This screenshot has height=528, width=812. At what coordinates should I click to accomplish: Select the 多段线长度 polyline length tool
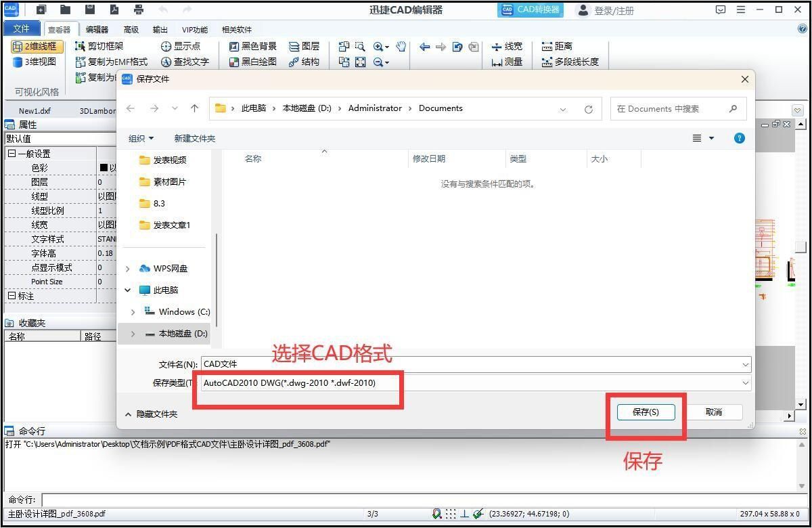coord(570,62)
